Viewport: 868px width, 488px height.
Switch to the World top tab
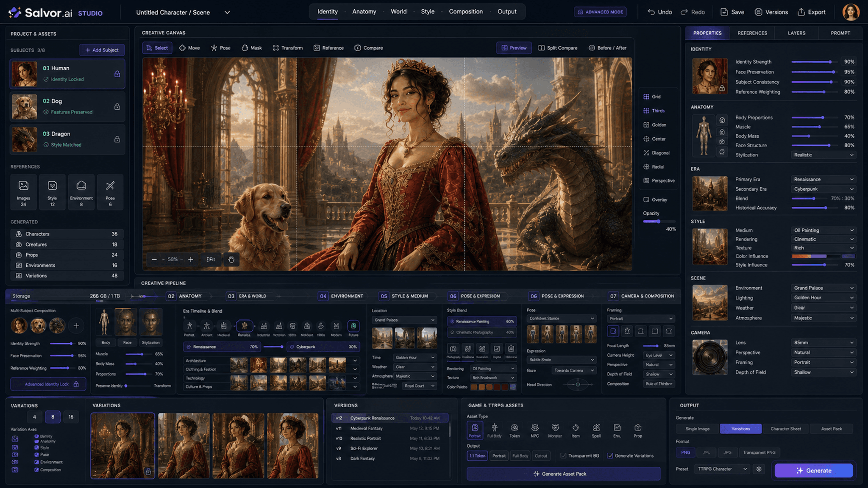pyautogui.click(x=398, y=11)
